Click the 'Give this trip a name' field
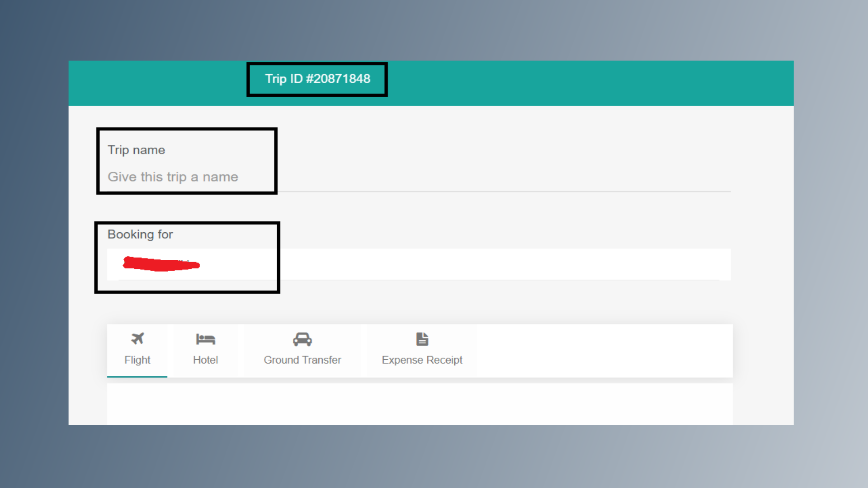The height and width of the screenshot is (488, 868). 173,177
